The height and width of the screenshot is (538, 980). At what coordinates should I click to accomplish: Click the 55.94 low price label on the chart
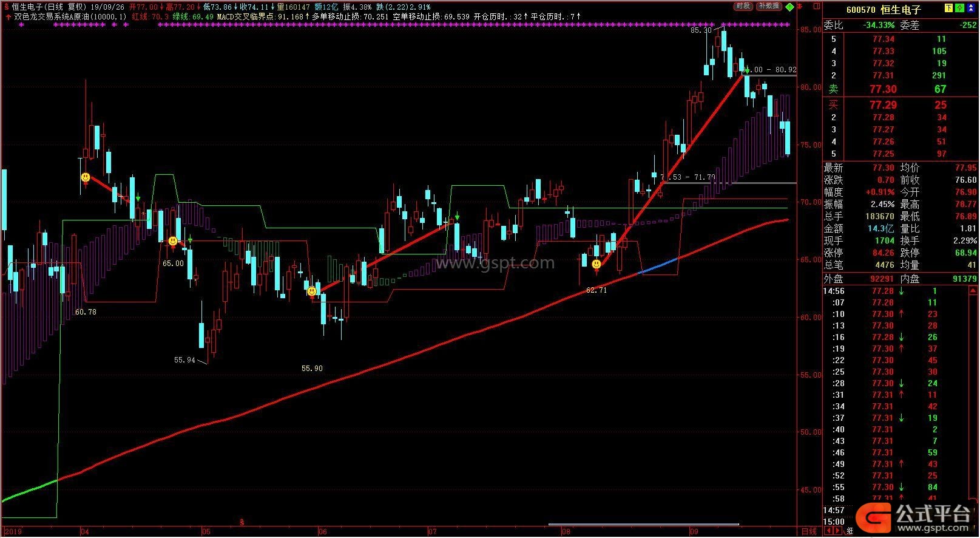184,360
